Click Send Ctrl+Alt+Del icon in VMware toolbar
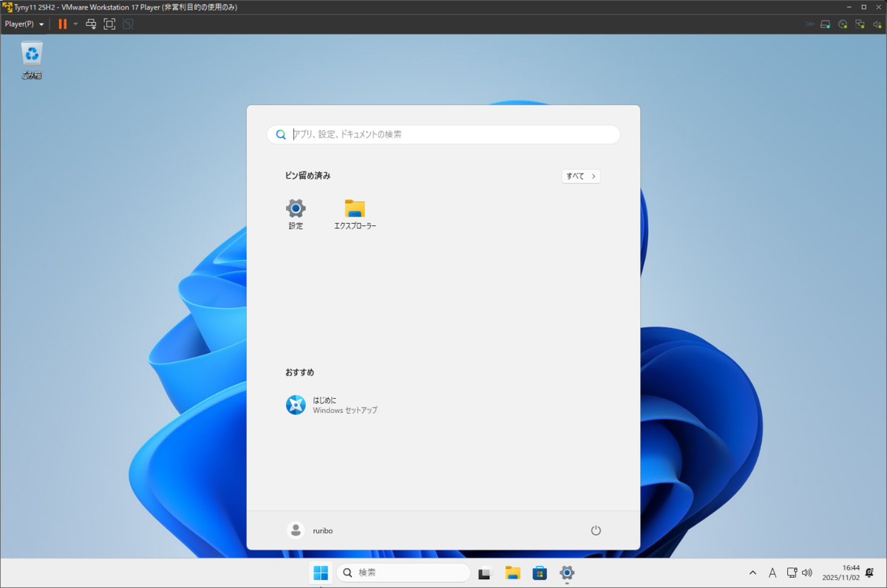 (x=91, y=24)
